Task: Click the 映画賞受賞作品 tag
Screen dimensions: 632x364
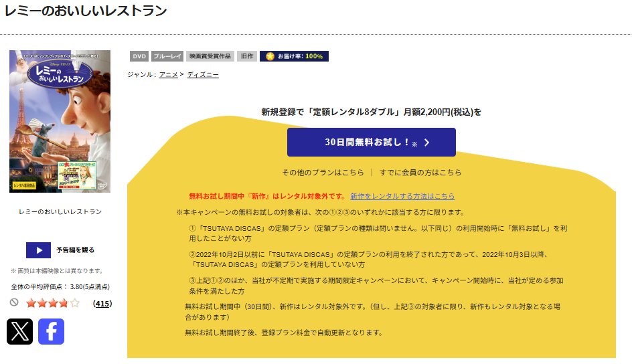Action: pyautogui.click(x=210, y=56)
